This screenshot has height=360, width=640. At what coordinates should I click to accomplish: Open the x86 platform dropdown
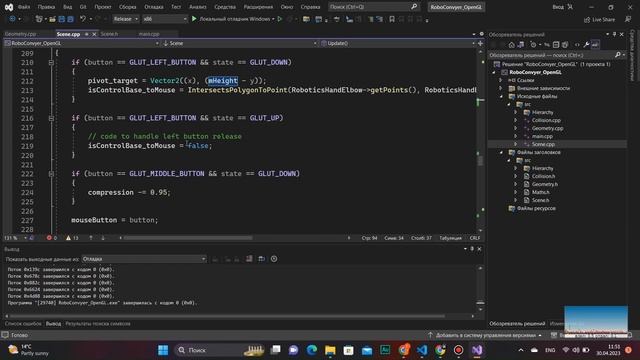coord(164,19)
